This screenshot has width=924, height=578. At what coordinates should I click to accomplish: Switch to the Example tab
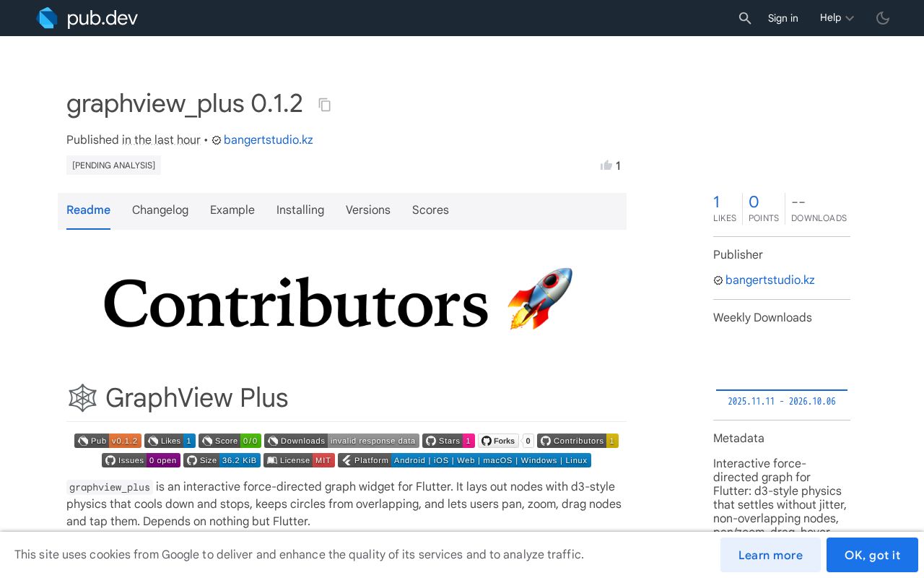(x=232, y=210)
